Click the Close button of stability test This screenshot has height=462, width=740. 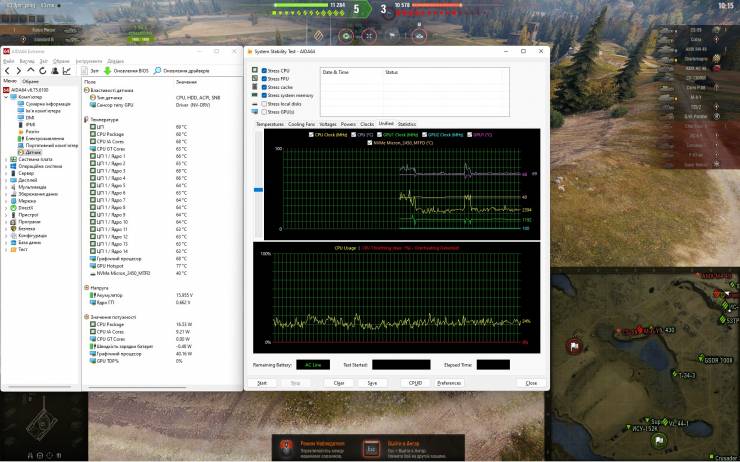point(531,383)
